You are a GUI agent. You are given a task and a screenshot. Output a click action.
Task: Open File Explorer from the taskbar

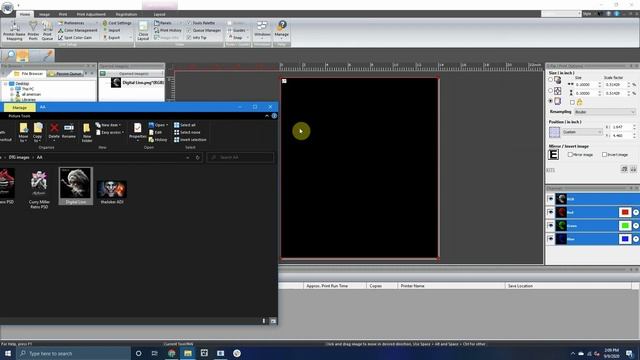click(x=188, y=353)
